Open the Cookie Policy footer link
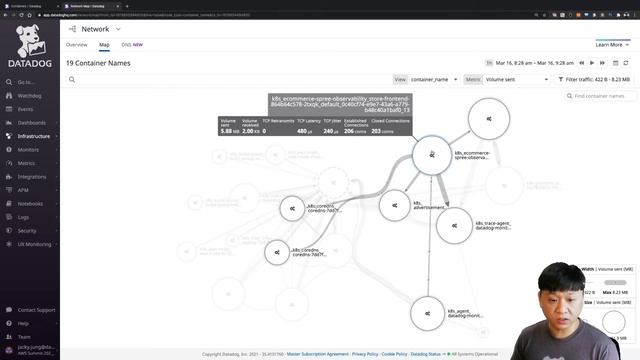Image resolution: width=640 pixels, height=360 pixels. (x=394, y=354)
